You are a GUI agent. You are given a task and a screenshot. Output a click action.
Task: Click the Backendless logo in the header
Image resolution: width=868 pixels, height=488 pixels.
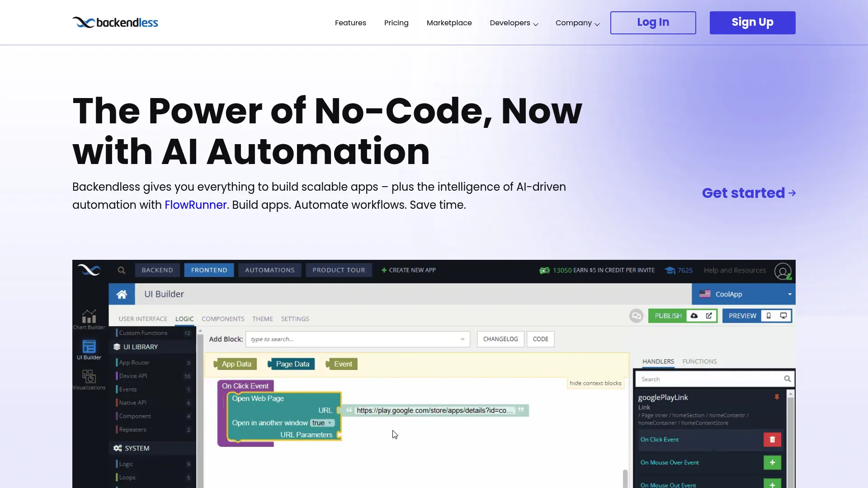tap(115, 23)
